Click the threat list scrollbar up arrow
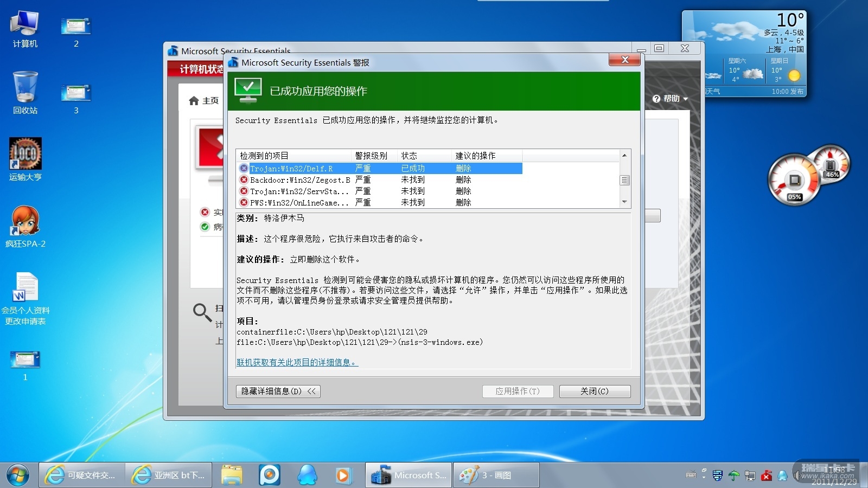 624,156
